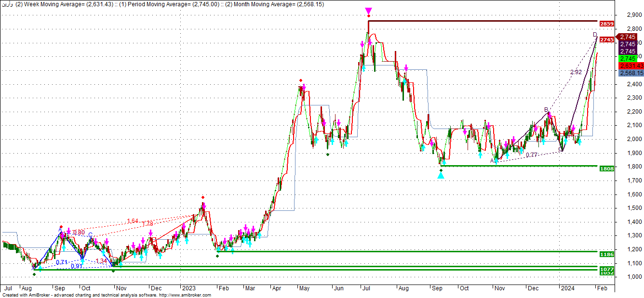Viewport: 644px width, 298px height.
Task: Select the green 1186 support label
Action: [606, 254]
